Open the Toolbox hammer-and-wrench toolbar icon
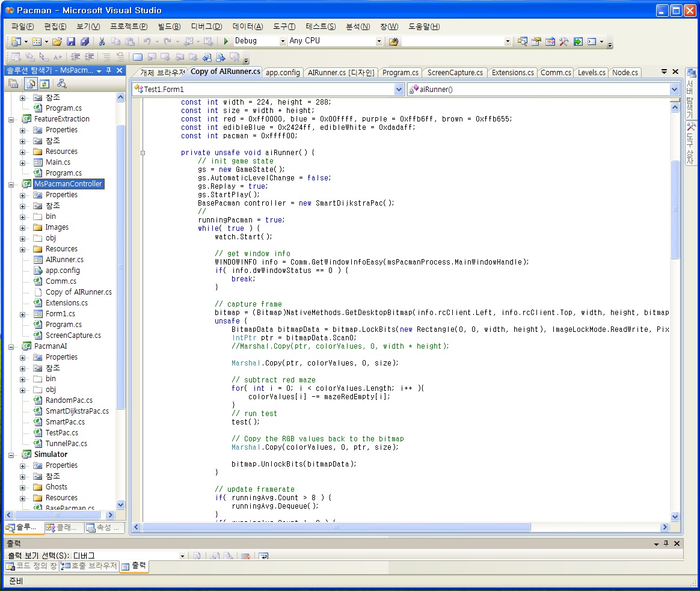Viewport: 700px width, 591px height. (563, 41)
